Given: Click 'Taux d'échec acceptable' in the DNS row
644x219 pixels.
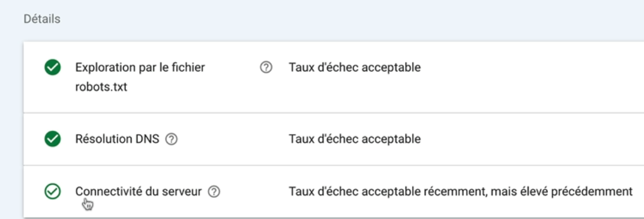Looking at the screenshot, I should point(354,139).
